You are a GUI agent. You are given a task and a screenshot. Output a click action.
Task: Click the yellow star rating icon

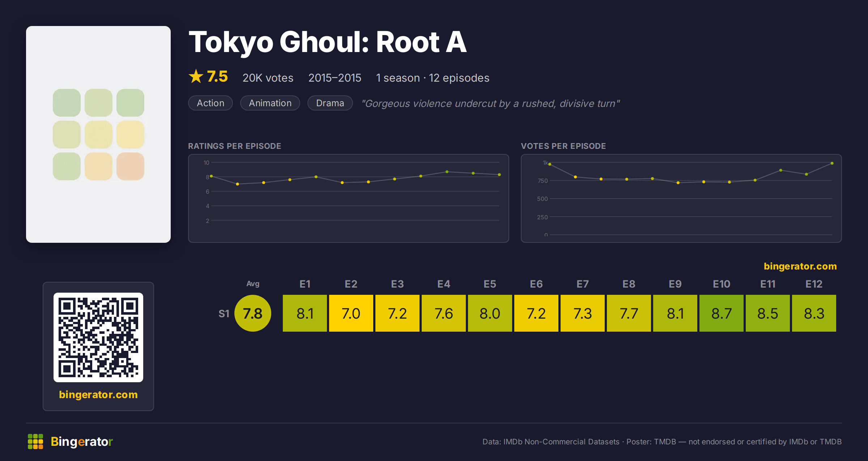196,76
